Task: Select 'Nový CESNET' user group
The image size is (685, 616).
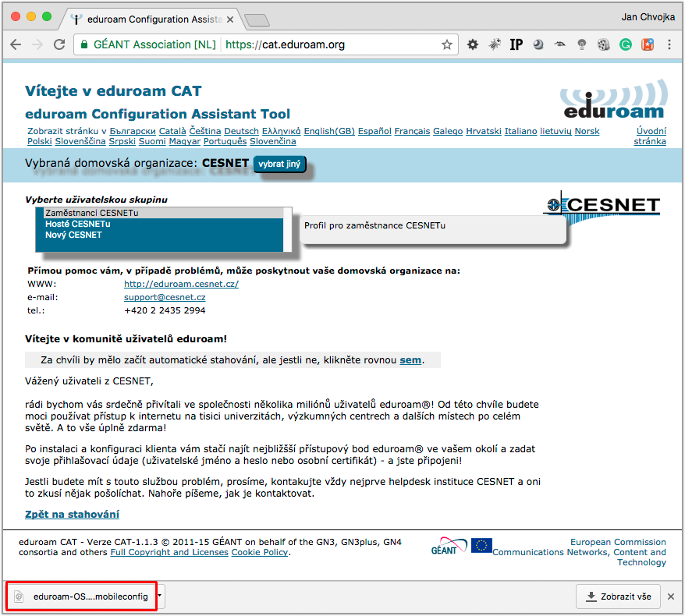Action: 163,235
